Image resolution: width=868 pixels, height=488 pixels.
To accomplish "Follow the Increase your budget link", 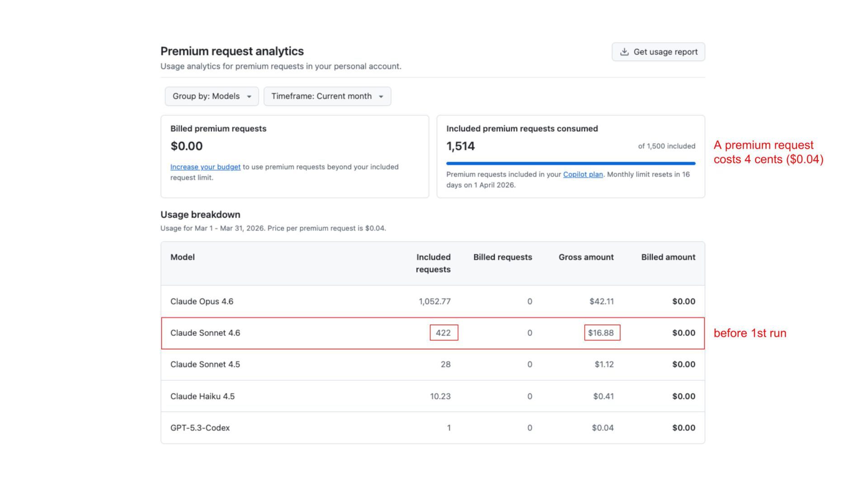I will (x=205, y=167).
